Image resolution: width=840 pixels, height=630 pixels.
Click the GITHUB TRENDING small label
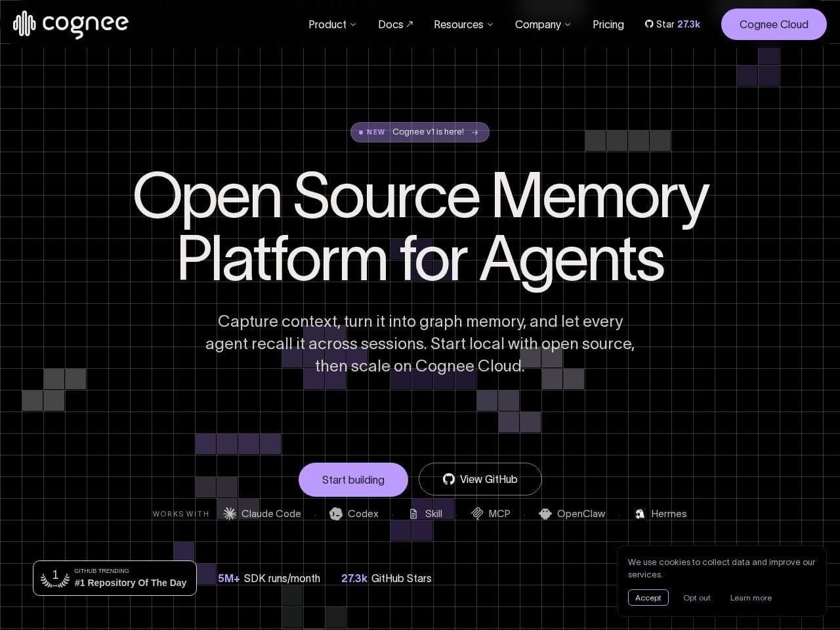pos(102,571)
